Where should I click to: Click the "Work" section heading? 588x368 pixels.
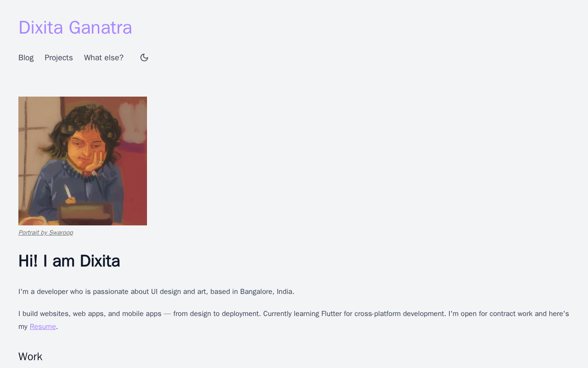(x=30, y=356)
